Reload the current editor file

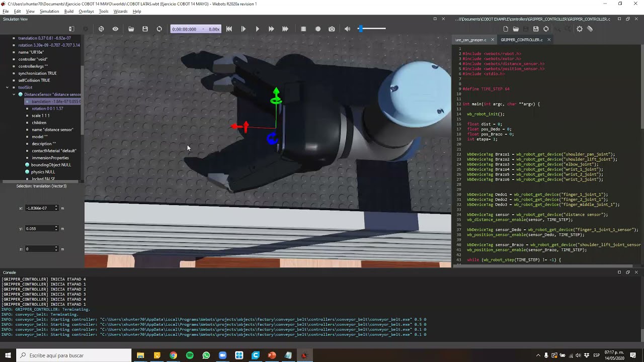click(546, 29)
